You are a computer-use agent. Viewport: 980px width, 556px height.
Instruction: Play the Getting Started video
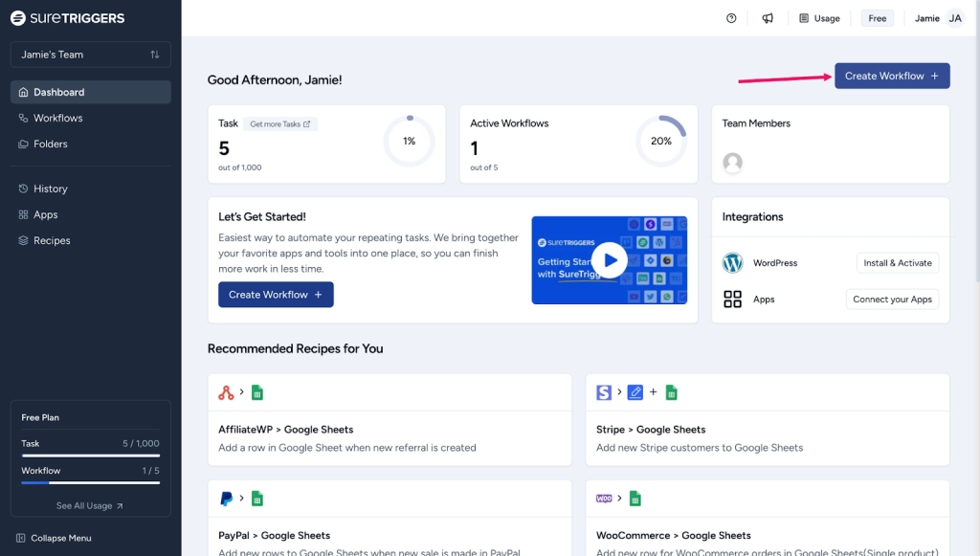[610, 260]
